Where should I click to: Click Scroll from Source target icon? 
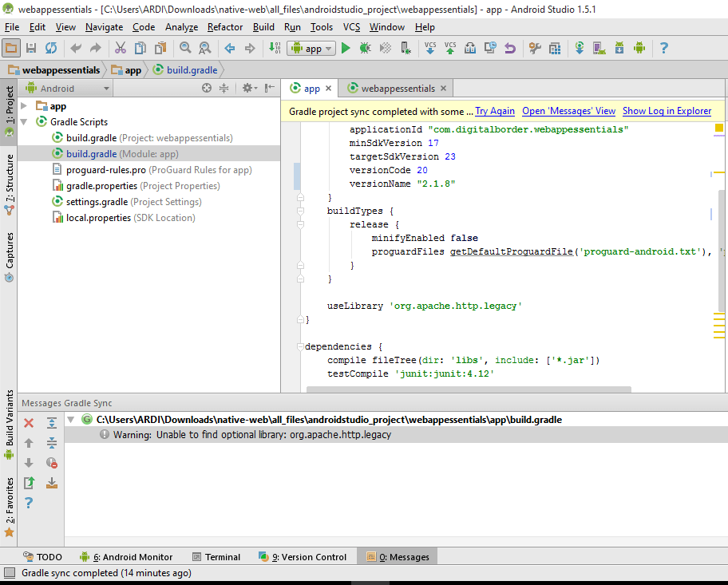(207, 88)
